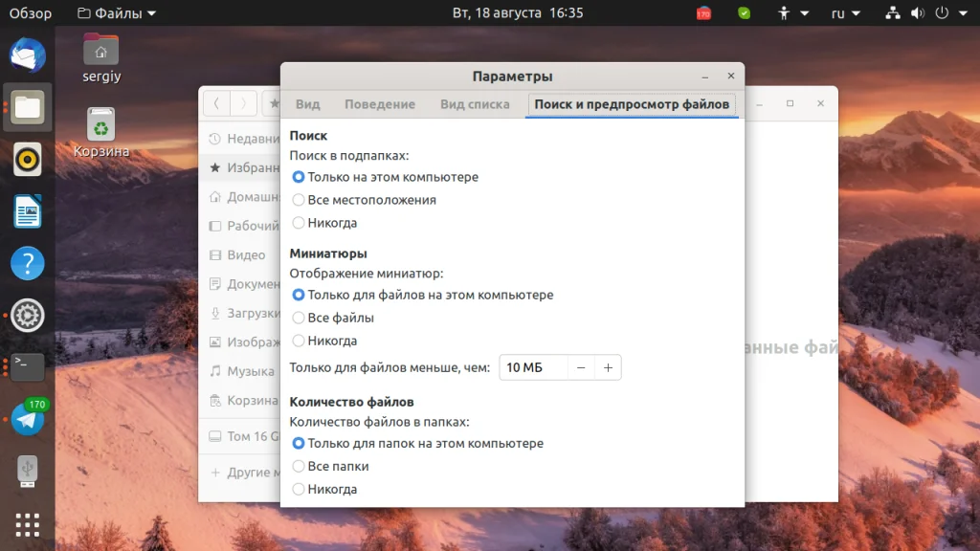The image size is (980, 551).
Task: Expand the system power menu arrow
Action: pos(963,13)
